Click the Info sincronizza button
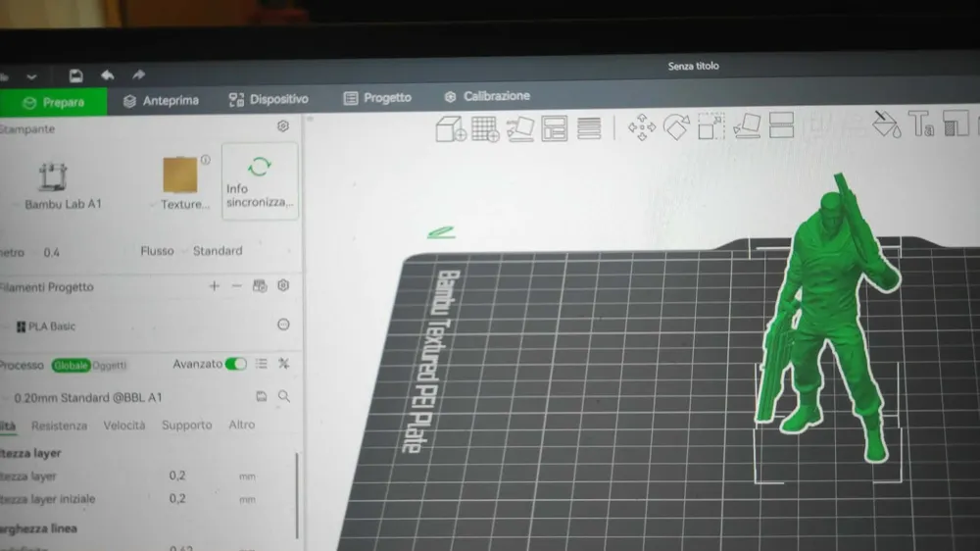The image size is (980, 551). point(260,181)
